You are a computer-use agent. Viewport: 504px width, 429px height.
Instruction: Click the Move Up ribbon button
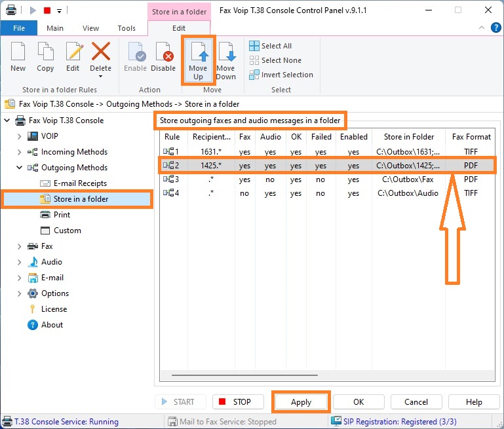[x=198, y=60]
